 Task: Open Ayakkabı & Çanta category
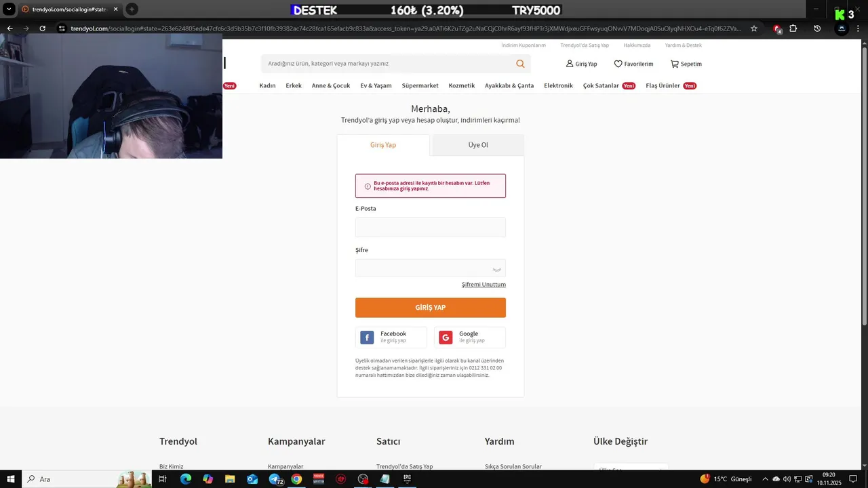(509, 86)
